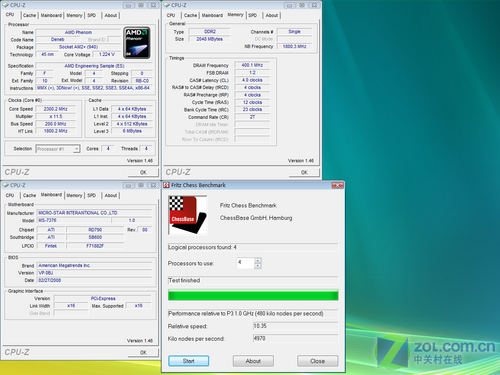The height and width of the screenshot is (375, 500).
Task: Click the Channels # value Single
Action: click(295, 32)
